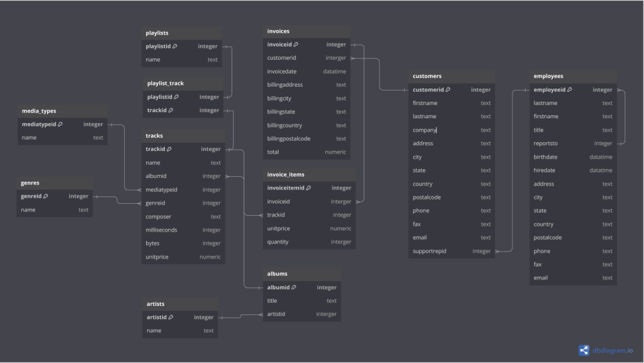This screenshot has width=644, height=363.
Task: Click the key icon beside employeeid
Action: [570, 90]
